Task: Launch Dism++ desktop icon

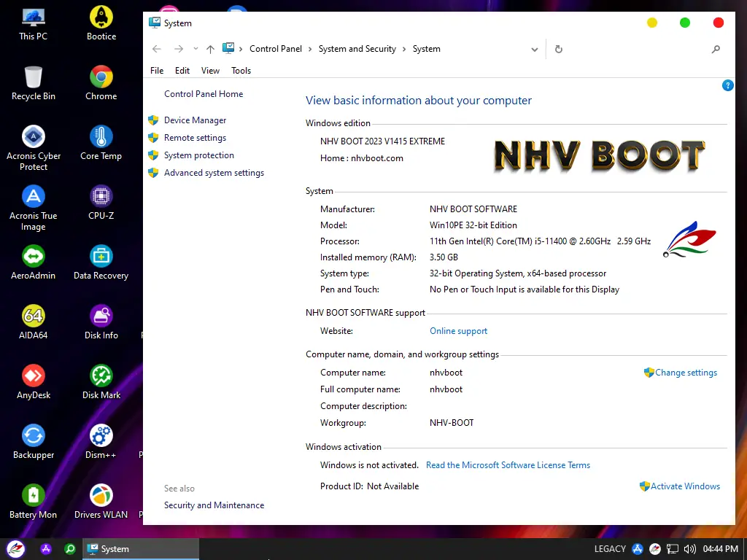Action: pyautogui.click(x=101, y=443)
